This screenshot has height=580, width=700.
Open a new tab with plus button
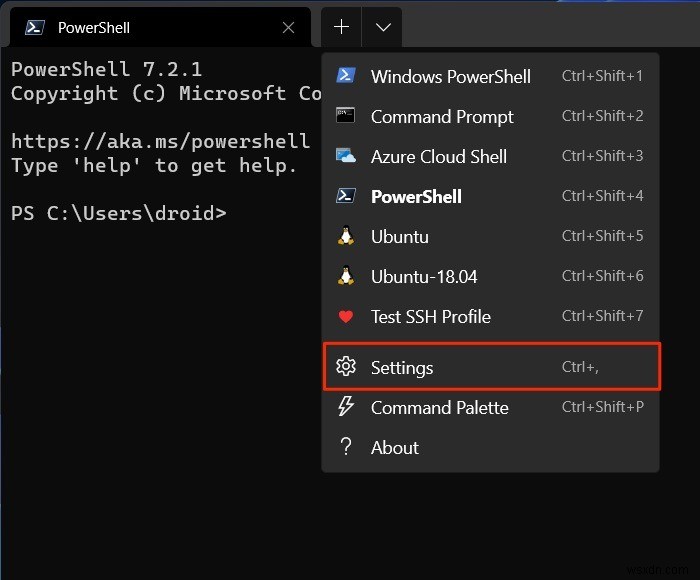[341, 27]
